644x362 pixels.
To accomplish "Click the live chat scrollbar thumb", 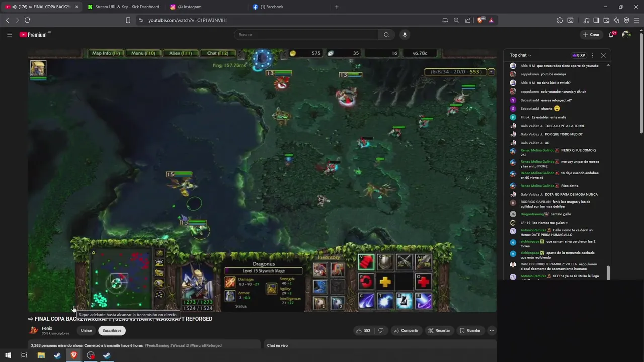I will [608, 272].
